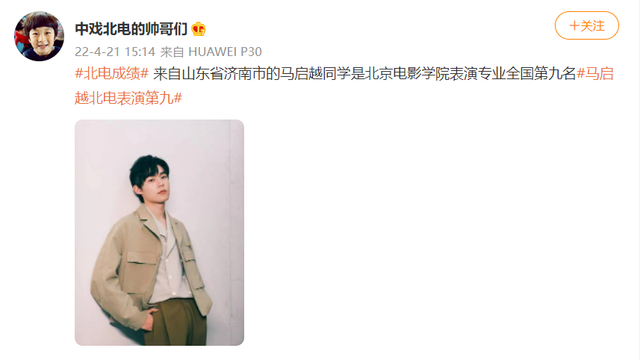Click the HUAWEI P30 source label
This screenshot has height=360, width=640.
tap(225, 52)
